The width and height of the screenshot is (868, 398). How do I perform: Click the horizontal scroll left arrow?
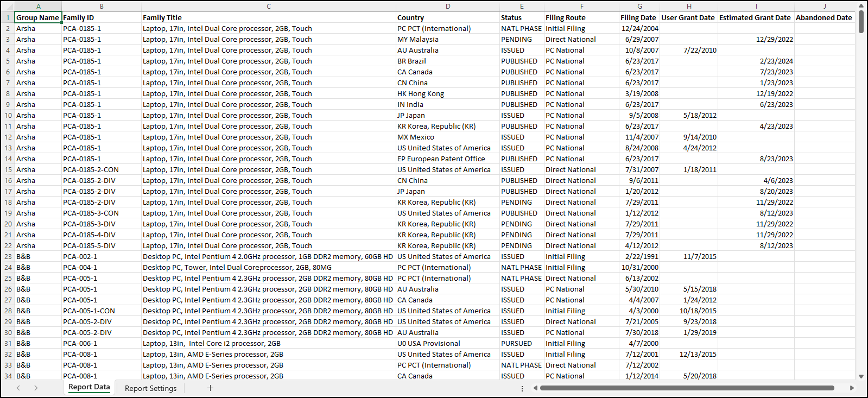535,388
